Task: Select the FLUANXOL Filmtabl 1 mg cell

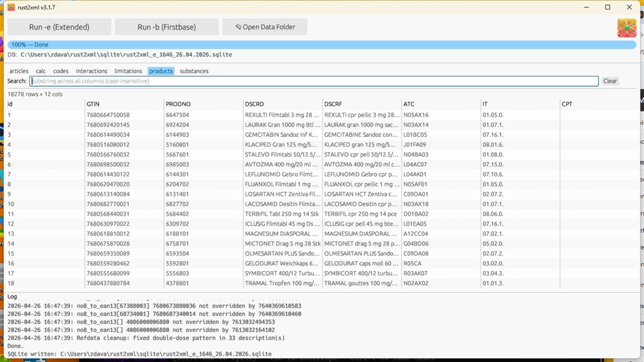Action: coord(281,184)
